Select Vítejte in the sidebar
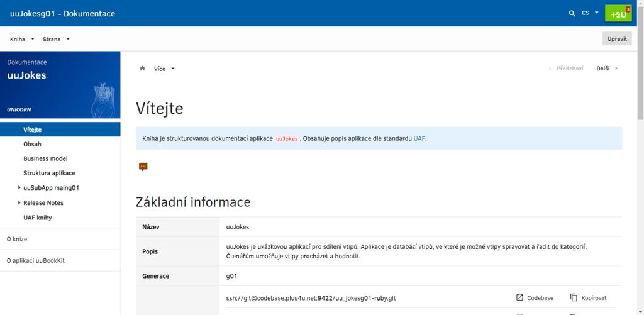 60,130
